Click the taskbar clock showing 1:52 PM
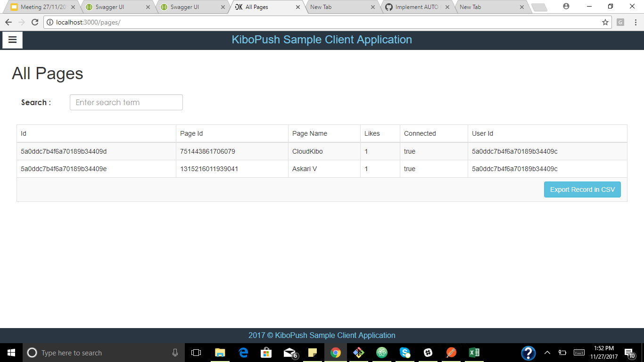The width and height of the screenshot is (644, 362). click(604, 353)
